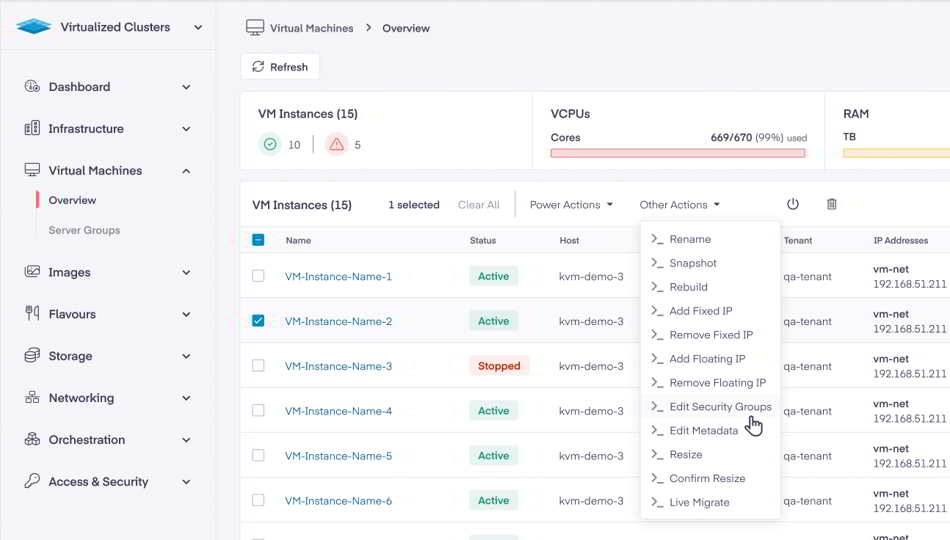The width and height of the screenshot is (950, 540).
Task: Expand the Infrastructure section chevron
Action: click(186, 129)
